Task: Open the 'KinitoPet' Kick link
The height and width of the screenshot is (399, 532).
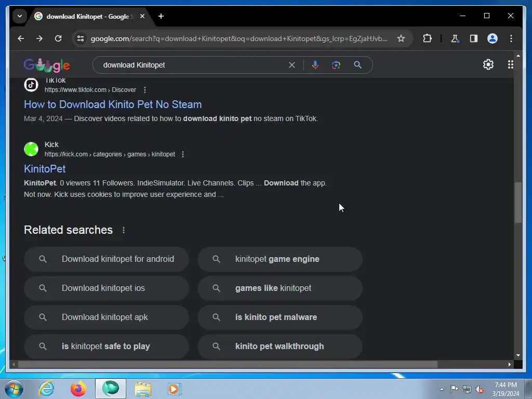Action: pyautogui.click(x=45, y=169)
